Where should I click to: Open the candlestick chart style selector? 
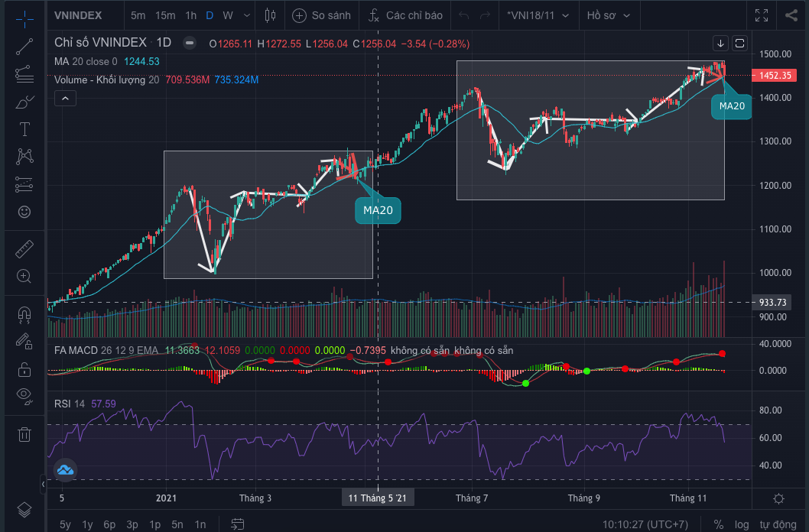[268, 15]
